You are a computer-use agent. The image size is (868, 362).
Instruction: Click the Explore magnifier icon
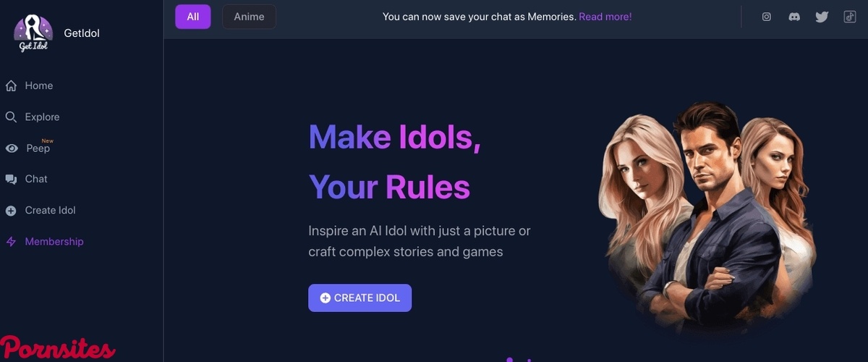click(11, 117)
